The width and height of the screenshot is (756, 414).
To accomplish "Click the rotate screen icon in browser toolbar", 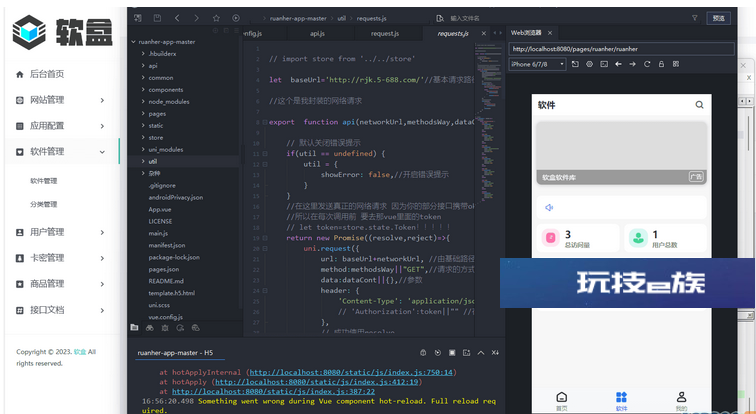I will pyautogui.click(x=575, y=64).
